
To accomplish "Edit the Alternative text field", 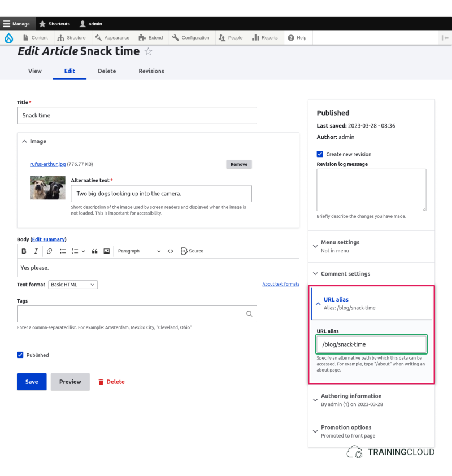I will point(161,193).
